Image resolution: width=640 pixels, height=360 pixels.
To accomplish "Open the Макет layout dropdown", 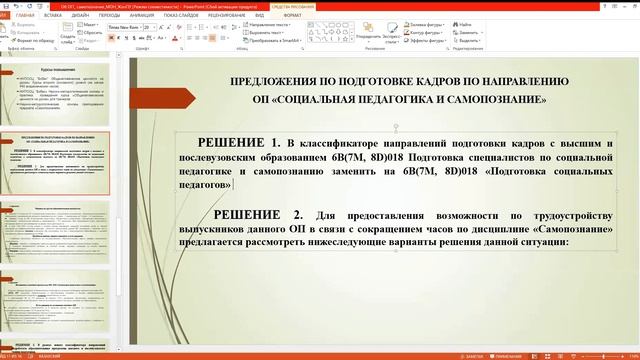I will click(x=88, y=25).
